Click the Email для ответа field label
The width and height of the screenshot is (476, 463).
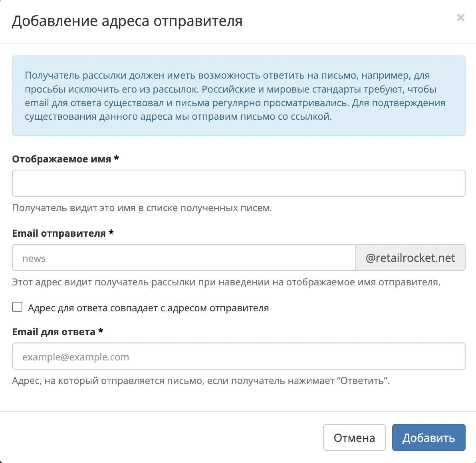(54, 332)
